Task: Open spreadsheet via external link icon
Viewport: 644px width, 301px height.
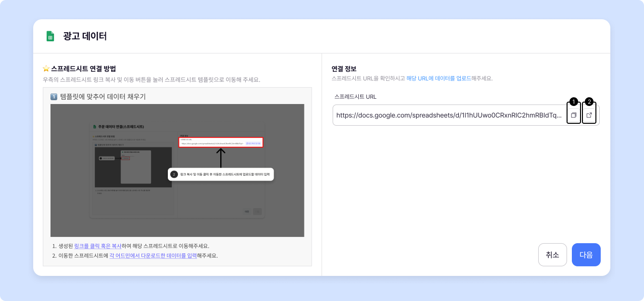Action: pyautogui.click(x=589, y=116)
